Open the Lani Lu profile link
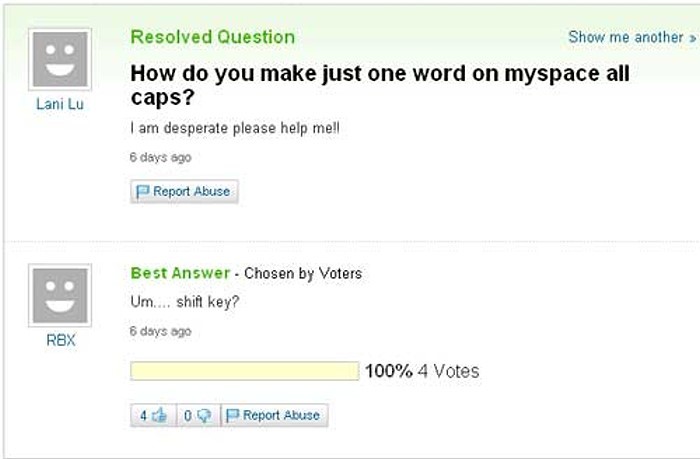 point(60,104)
